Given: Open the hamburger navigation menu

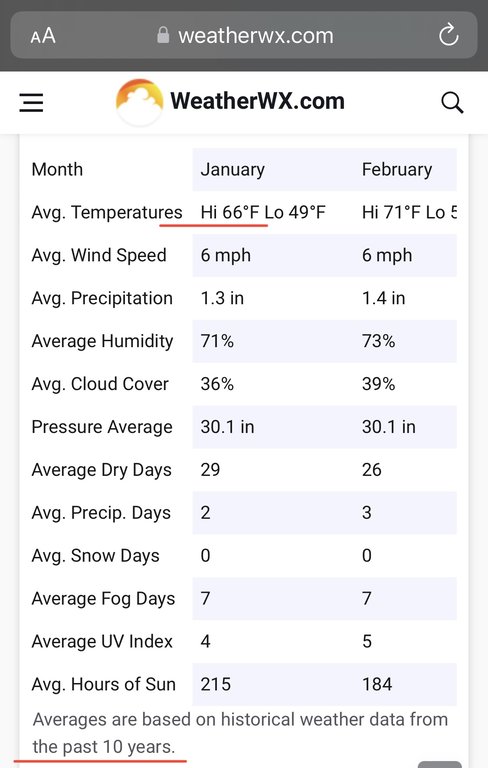Looking at the screenshot, I should click(31, 103).
